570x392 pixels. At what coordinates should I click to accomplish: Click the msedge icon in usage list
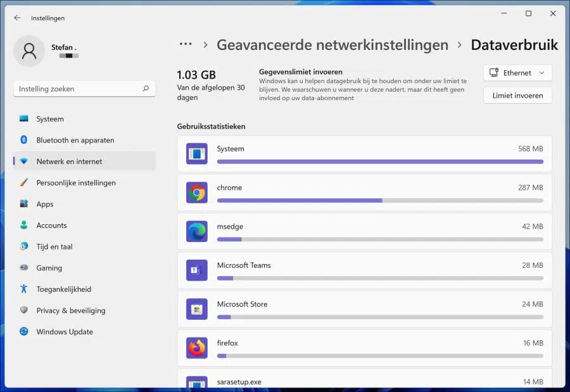pyautogui.click(x=197, y=232)
